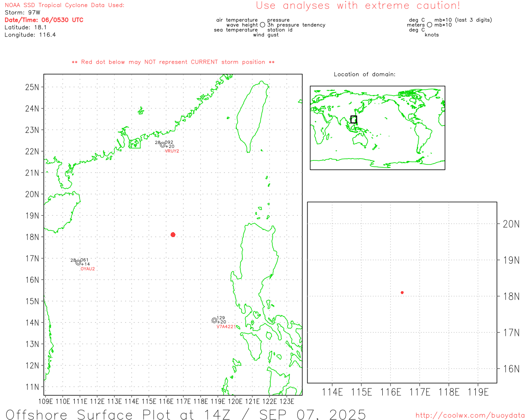This screenshot has height=420, width=525.
Task: Click the legend units circle near meters
Action: click(x=429, y=25)
